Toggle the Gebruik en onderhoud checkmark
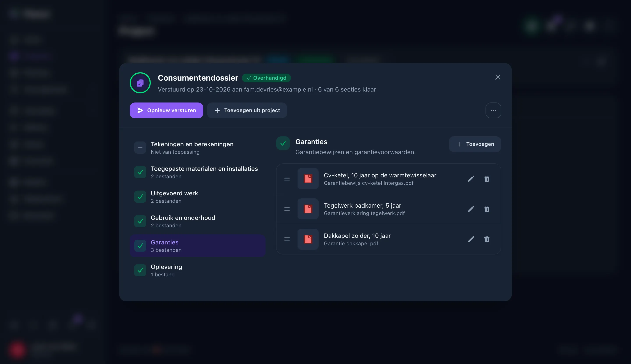 coord(140,221)
